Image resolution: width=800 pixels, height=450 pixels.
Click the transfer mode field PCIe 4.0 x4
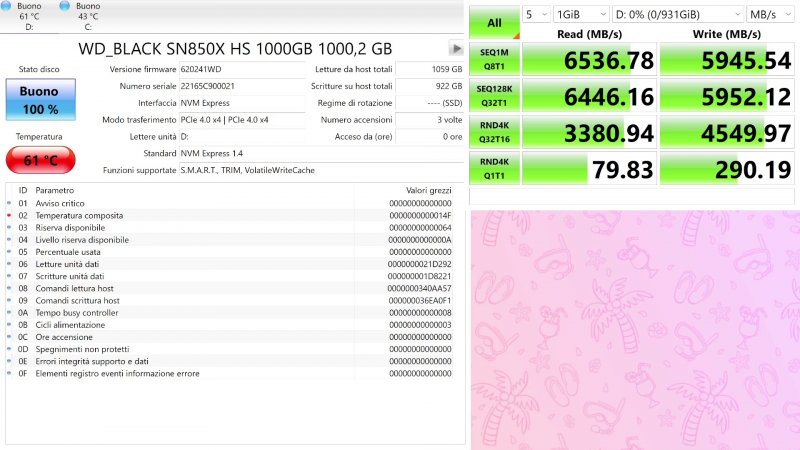[242, 120]
